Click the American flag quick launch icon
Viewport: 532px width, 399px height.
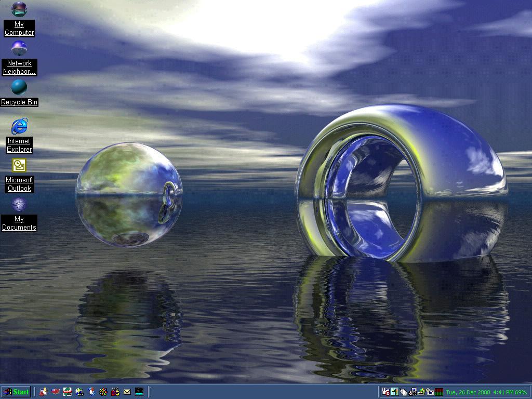(55, 392)
